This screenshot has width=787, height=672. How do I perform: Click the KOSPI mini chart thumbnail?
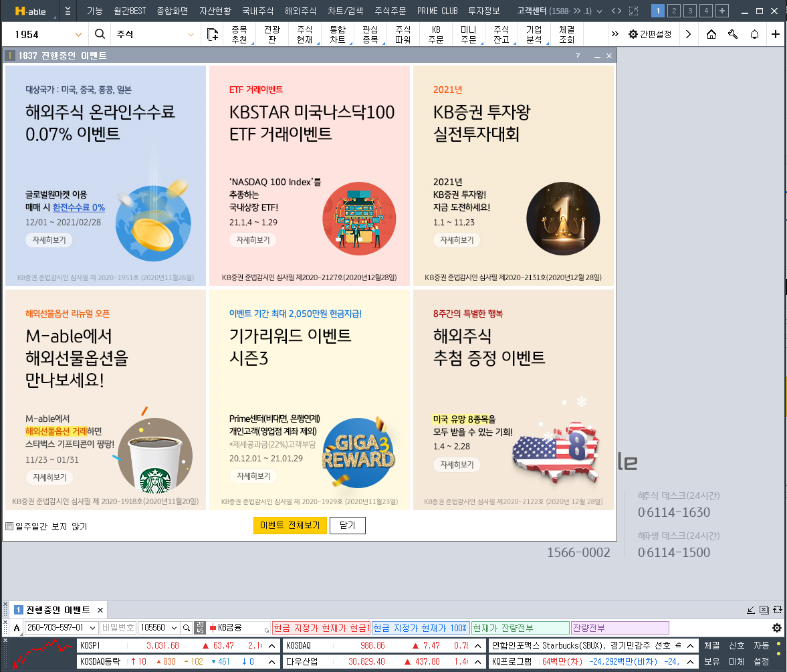click(41, 654)
